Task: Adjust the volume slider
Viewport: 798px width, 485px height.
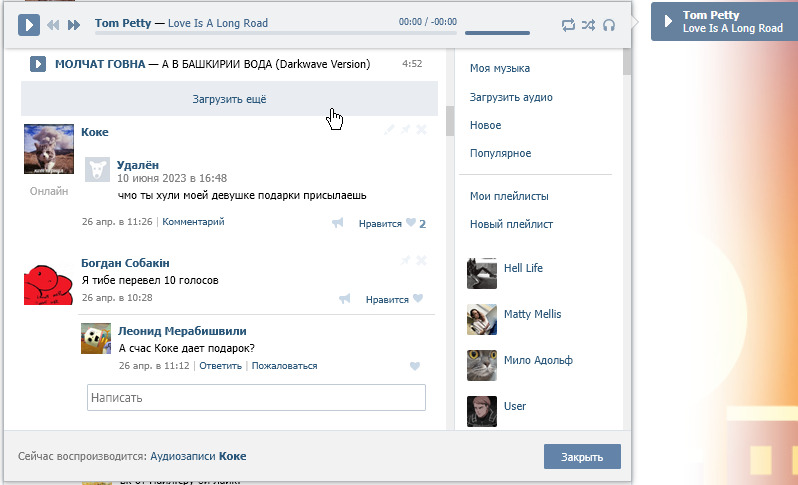Action: click(497, 33)
